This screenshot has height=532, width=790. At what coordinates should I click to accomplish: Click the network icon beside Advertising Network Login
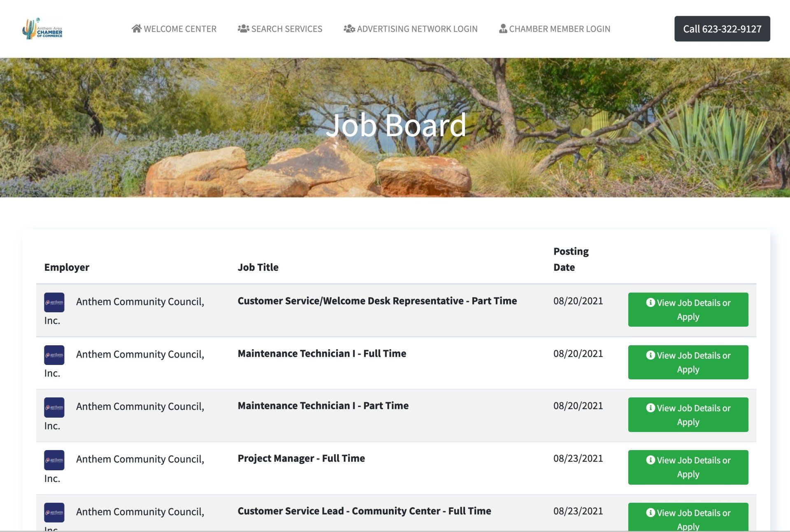pos(349,29)
